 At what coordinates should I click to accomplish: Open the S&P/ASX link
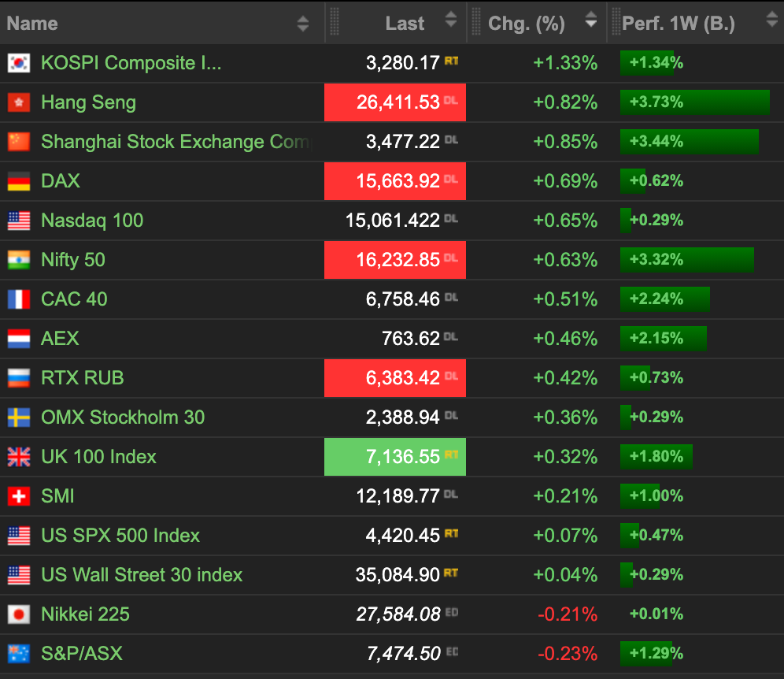(82, 654)
